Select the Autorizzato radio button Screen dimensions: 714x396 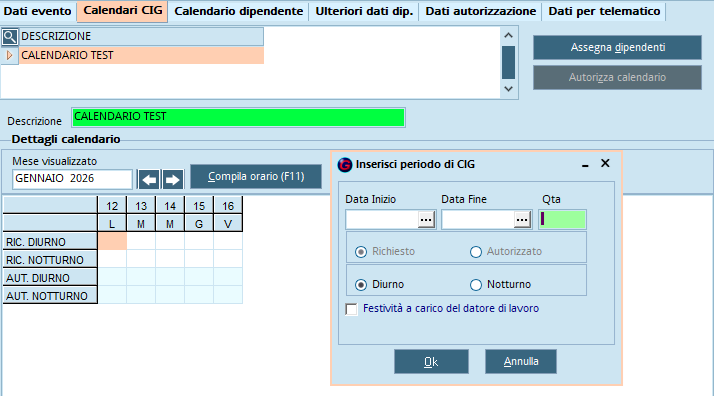(x=476, y=252)
